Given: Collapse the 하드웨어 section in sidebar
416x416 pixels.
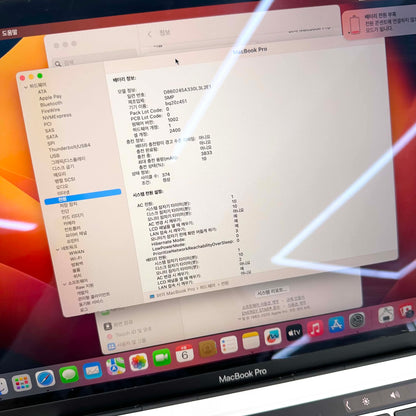Looking at the screenshot, I should coord(26,87).
